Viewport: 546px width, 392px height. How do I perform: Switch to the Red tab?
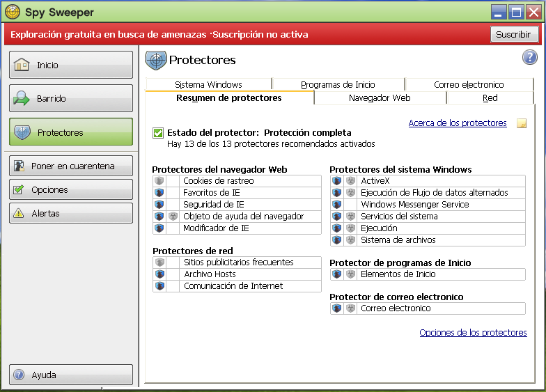490,97
